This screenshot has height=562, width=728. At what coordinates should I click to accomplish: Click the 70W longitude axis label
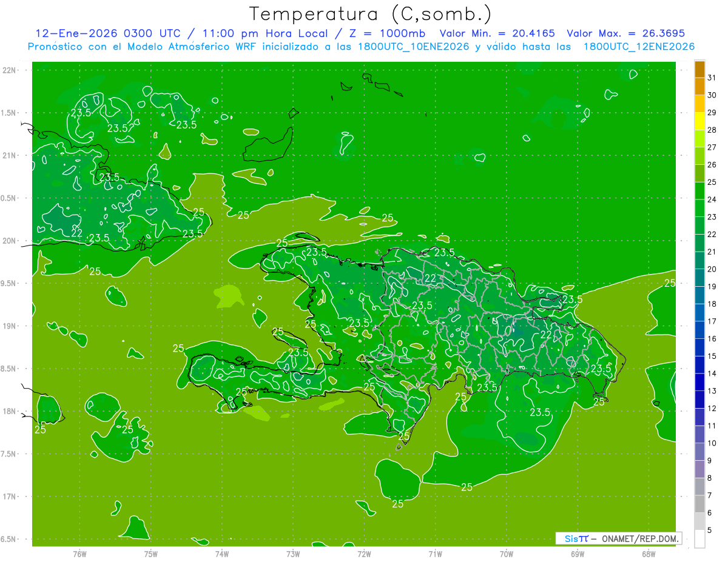(x=507, y=554)
